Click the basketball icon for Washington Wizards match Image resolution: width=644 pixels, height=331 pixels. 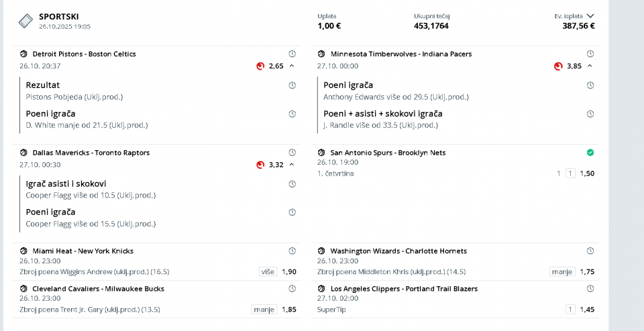(x=322, y=251)
